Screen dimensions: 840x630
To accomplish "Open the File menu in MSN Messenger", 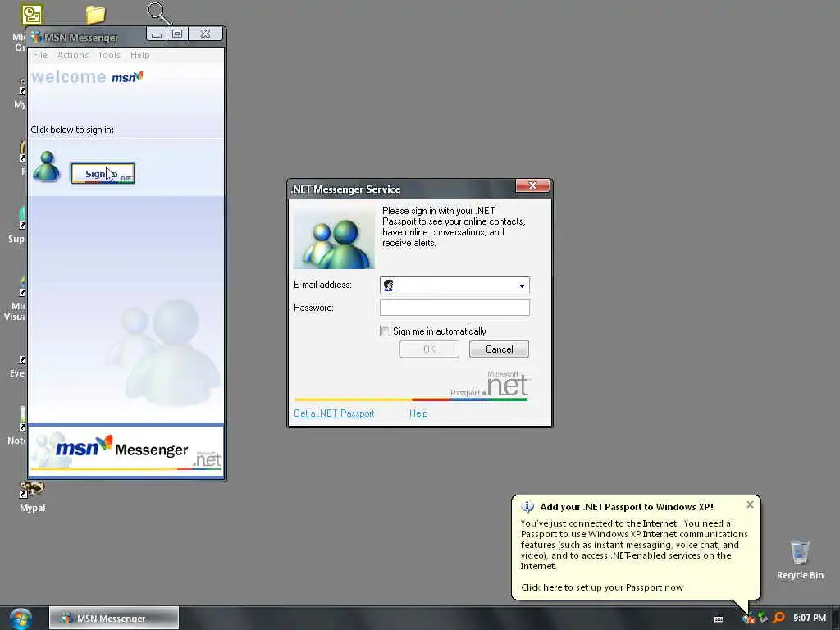I will tap(40, 55).
